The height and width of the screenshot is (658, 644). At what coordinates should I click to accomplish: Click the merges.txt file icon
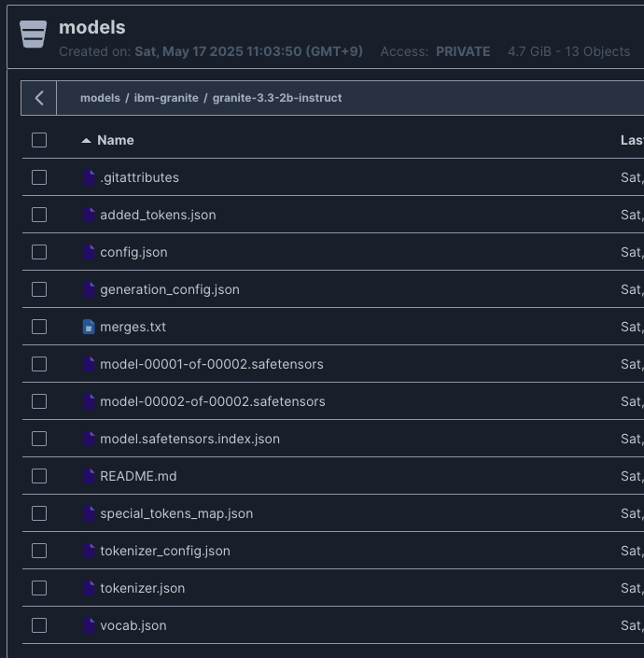coord(89,327)
